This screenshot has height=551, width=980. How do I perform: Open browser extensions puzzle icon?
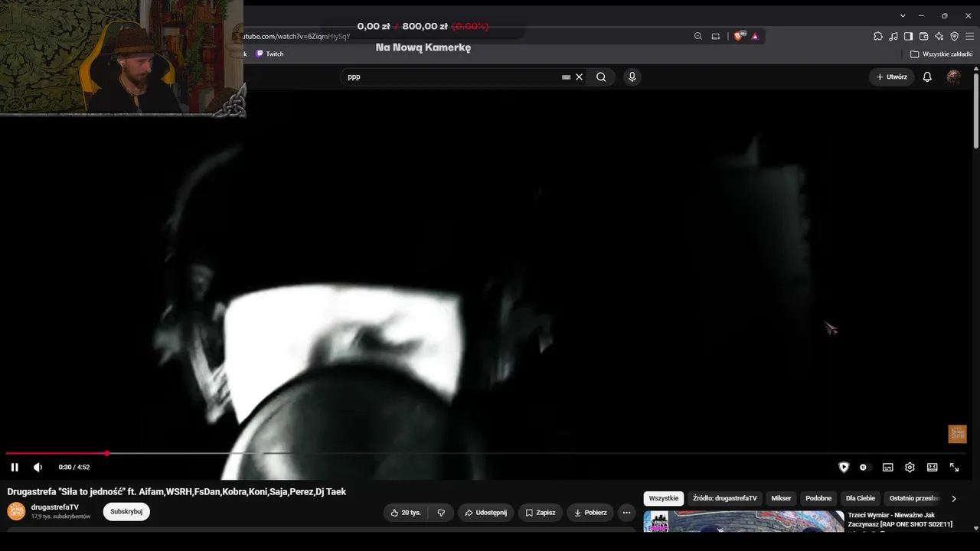[878, 36]
